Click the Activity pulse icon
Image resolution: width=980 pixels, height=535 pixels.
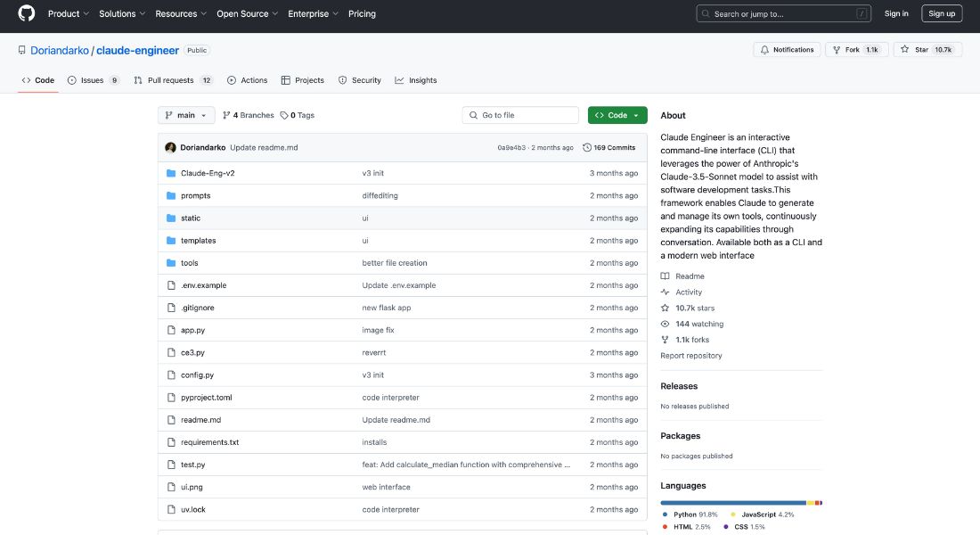[666, 291]
